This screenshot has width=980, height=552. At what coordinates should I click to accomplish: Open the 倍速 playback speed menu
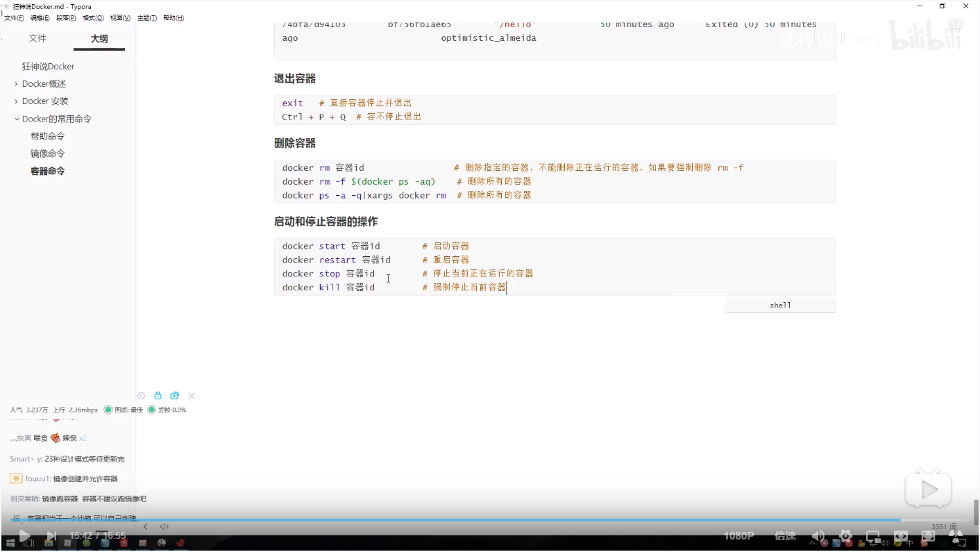pos(785,536)
